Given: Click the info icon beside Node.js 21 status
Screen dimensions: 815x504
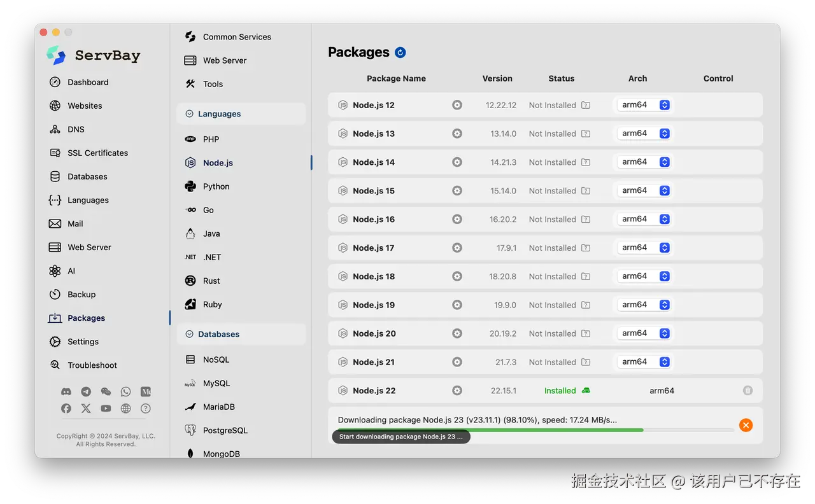Looking at the screenshot, I should click(x=586, y=362).
